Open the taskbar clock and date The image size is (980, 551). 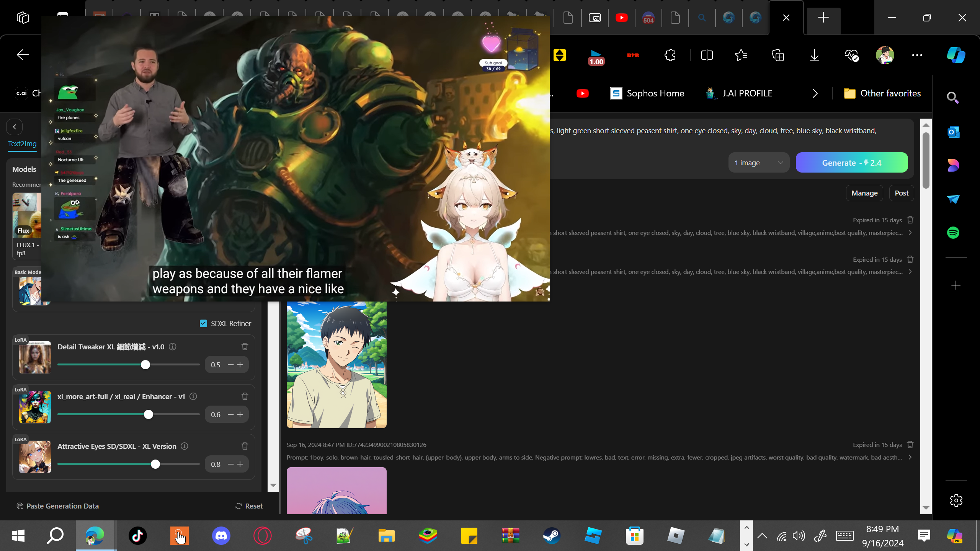pos(883,536)
